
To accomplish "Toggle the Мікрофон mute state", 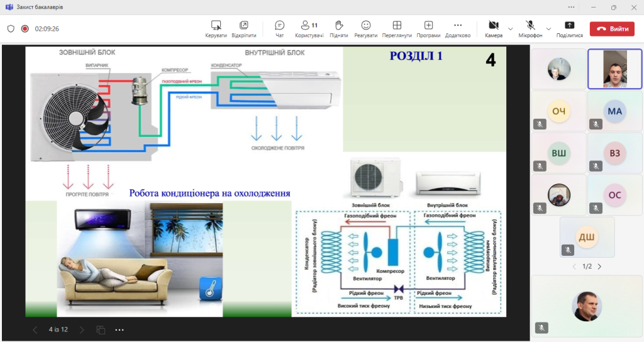I will tap(530, 28).
